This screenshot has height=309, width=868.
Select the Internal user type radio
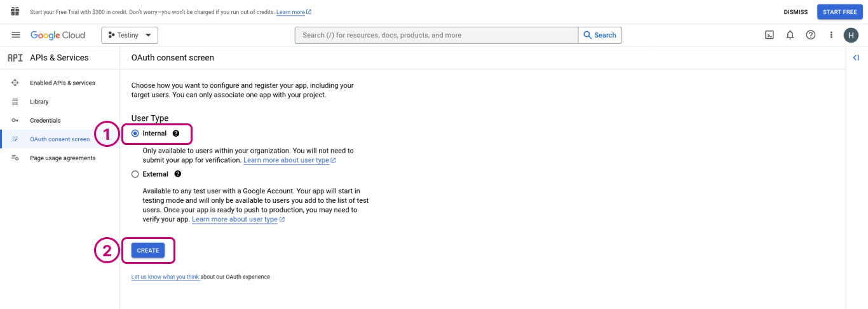pos(135,134)
